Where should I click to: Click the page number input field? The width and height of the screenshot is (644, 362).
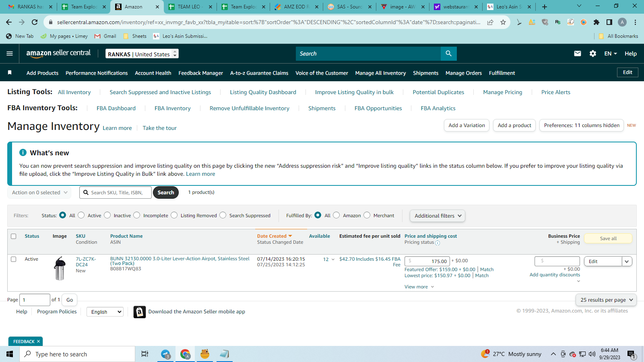click(x=35, y=300)
